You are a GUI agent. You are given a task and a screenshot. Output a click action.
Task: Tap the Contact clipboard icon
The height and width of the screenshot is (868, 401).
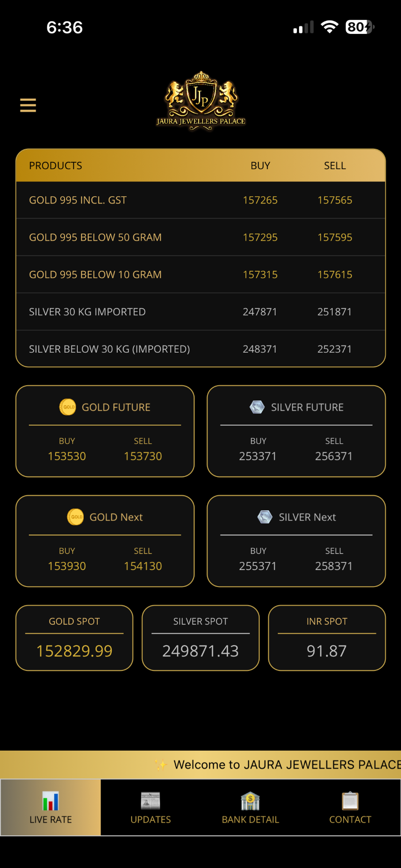[x=350, y=801]
